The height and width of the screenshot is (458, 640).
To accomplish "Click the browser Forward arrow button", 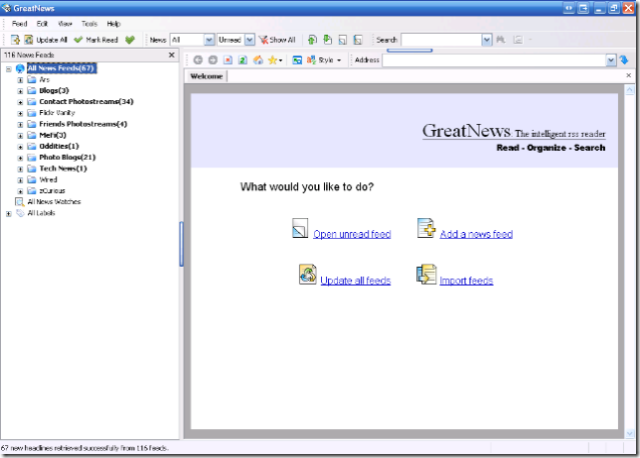I will coord(213,60).
